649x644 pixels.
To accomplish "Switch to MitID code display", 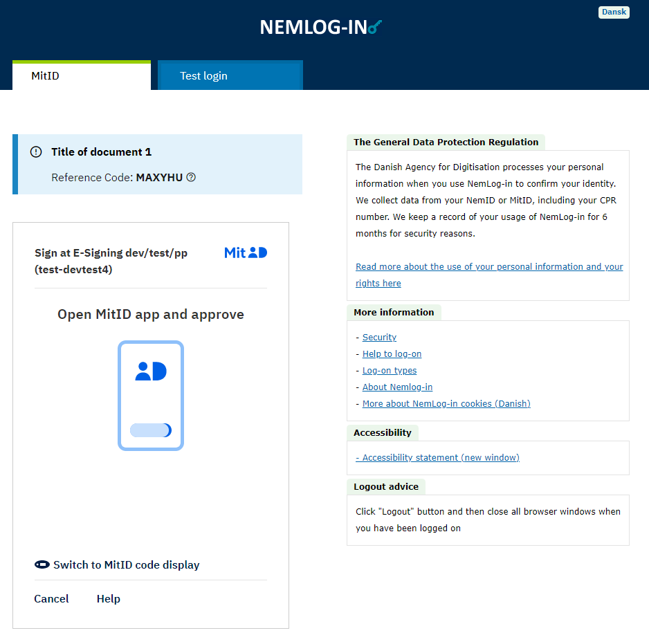I will pos(117,565).
